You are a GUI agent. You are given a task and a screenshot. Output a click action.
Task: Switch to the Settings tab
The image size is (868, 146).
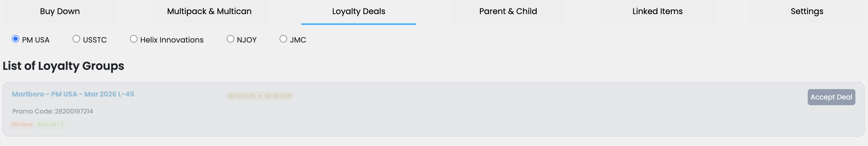pos(806,11)
